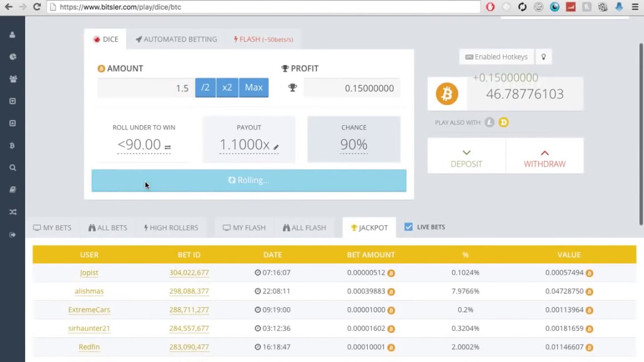The width and height of the screenshot is (644, 362).
Task: Open the bitcoin symbol sidebar icon
Action: [13, 145]
